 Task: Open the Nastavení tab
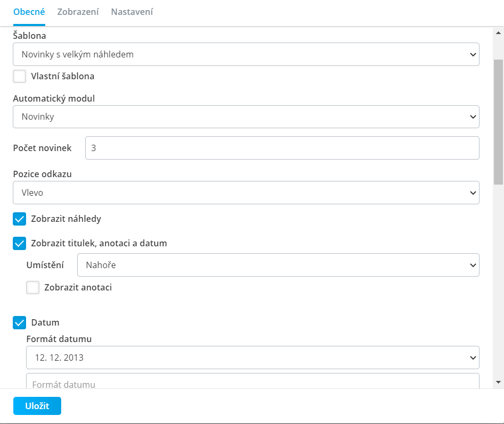click(x=132, y=12)
